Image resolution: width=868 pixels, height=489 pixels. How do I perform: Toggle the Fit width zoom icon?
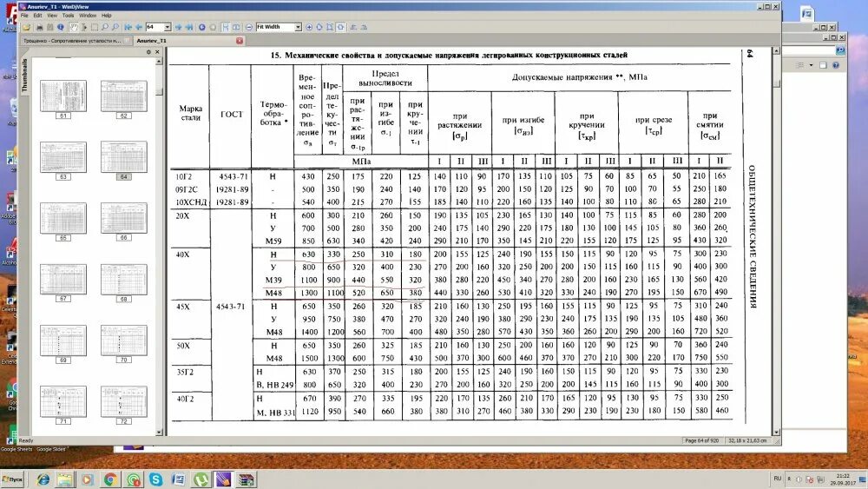click(340, 27)
